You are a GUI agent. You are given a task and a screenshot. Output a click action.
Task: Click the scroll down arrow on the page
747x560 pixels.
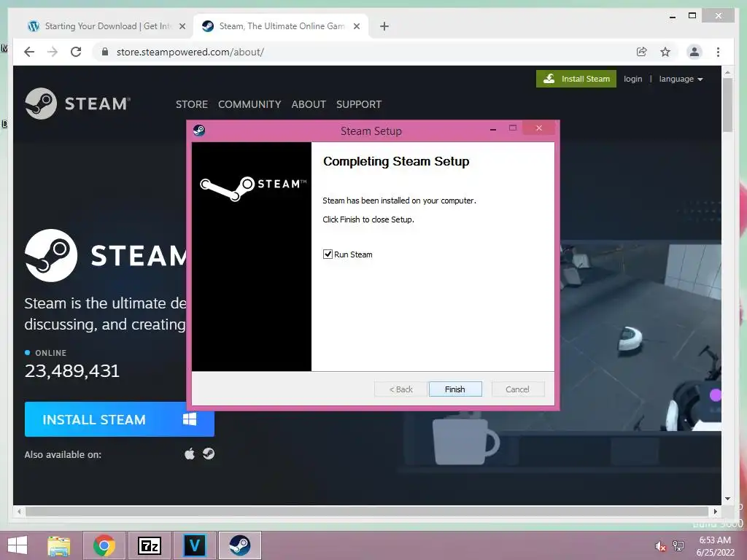(x=727, y=499)
